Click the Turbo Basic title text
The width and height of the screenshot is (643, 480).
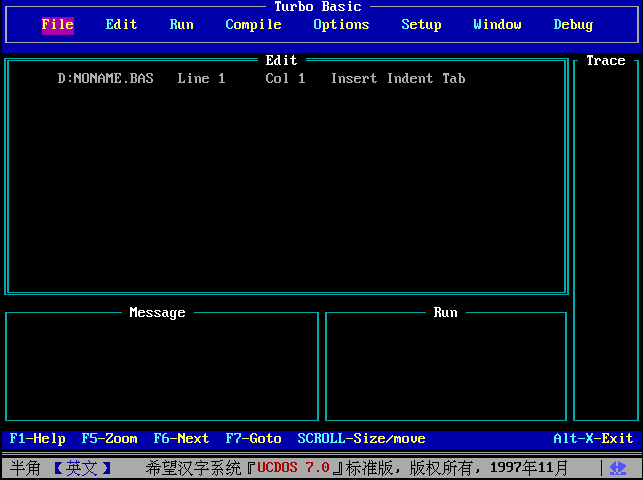(318, 7)
